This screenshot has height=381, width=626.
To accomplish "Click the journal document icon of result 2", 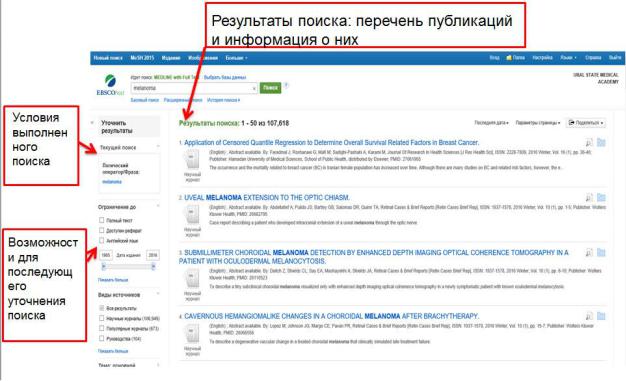I will tap(192, 215).
